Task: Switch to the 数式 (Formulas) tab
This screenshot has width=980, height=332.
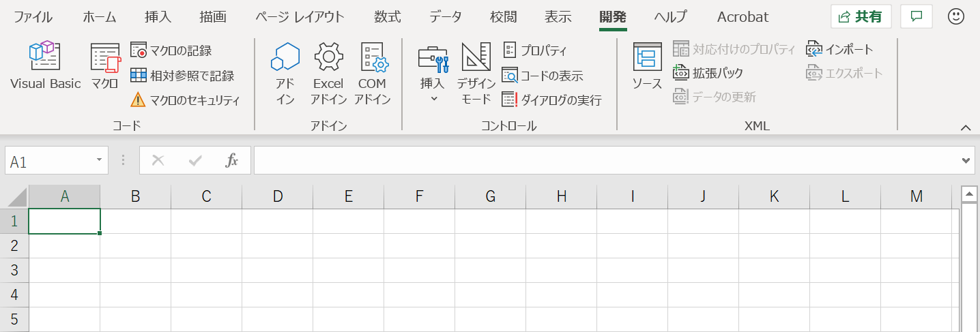Action: click(x=388, y=17)
